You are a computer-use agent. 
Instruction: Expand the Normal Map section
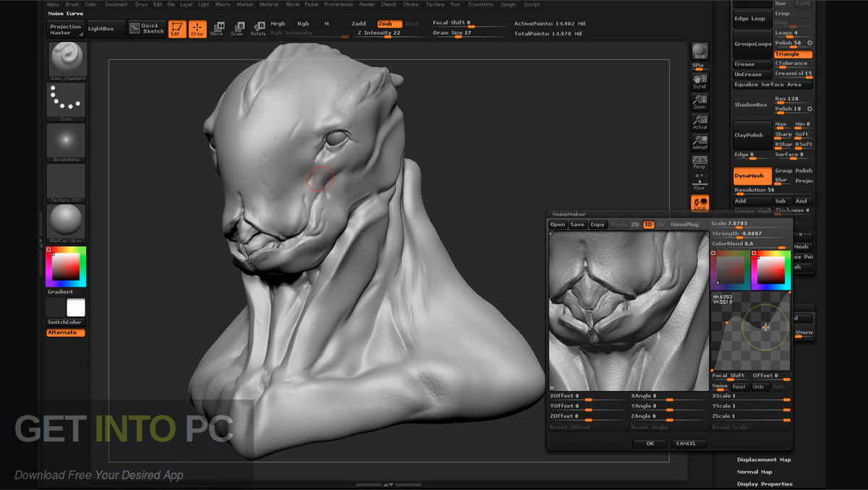[754, 472]
